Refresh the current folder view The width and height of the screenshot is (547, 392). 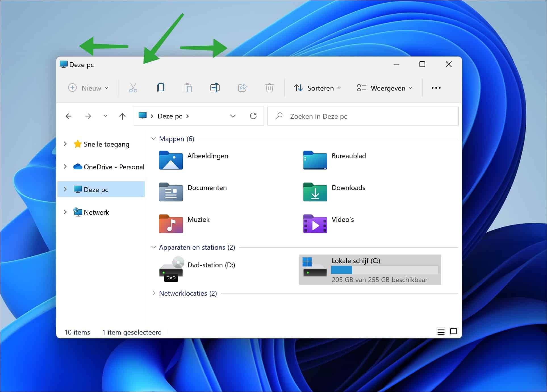[253, 116]
